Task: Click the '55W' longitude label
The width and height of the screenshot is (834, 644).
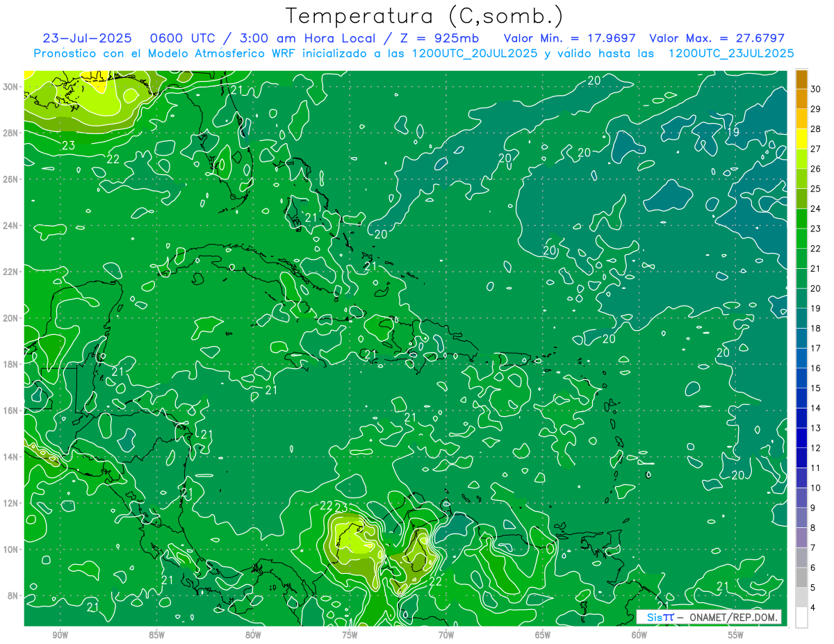Action: click(x=736, y=635)
